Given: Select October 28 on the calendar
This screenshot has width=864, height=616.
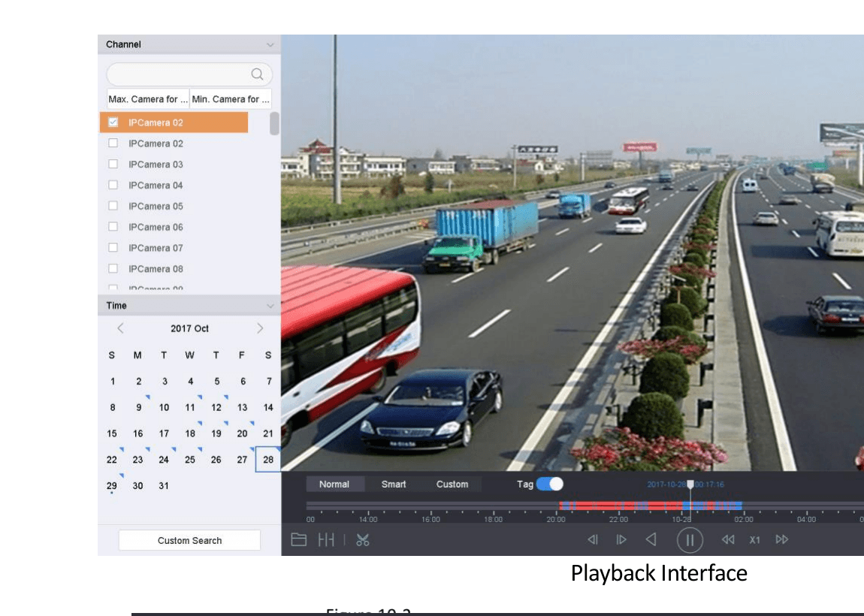Looking at the screenshot, I should 267,460.
